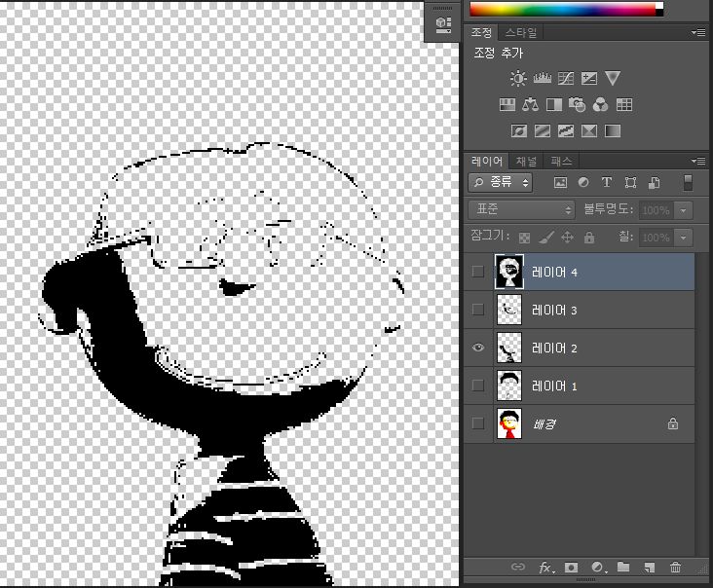
Task: Switch to the 패스 tab
Action: [x=561, y=161]
